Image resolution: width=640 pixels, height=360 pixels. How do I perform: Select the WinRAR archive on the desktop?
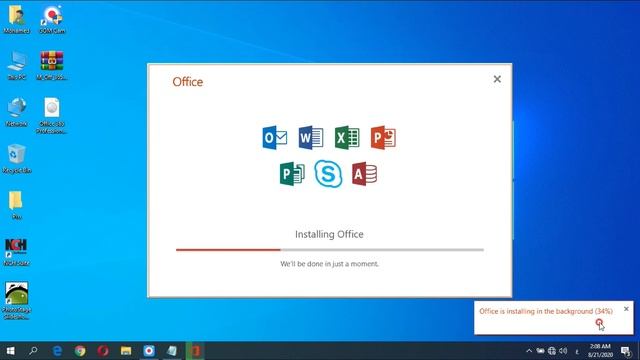pyautogui.click(x=52, y=66)
